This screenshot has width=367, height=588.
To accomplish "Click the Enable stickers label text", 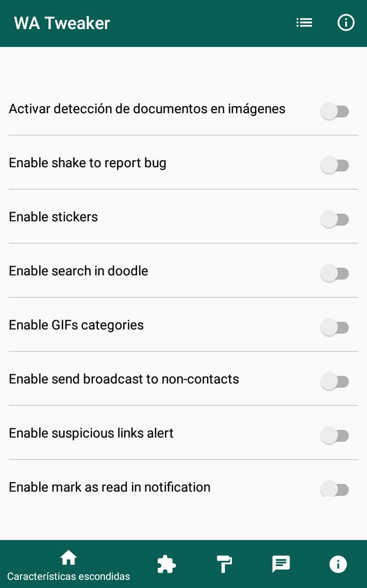I will click(x=53, y=217).
